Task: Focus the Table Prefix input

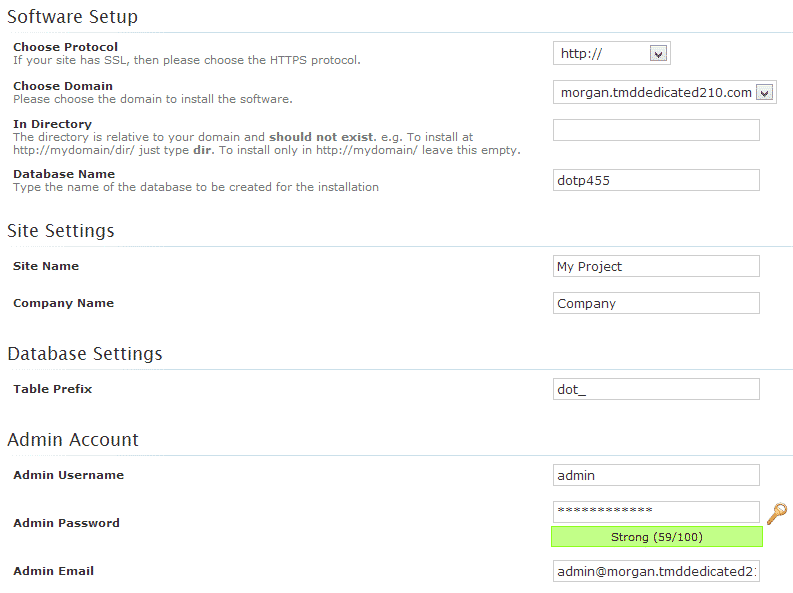Action: (x=656, y=389)
